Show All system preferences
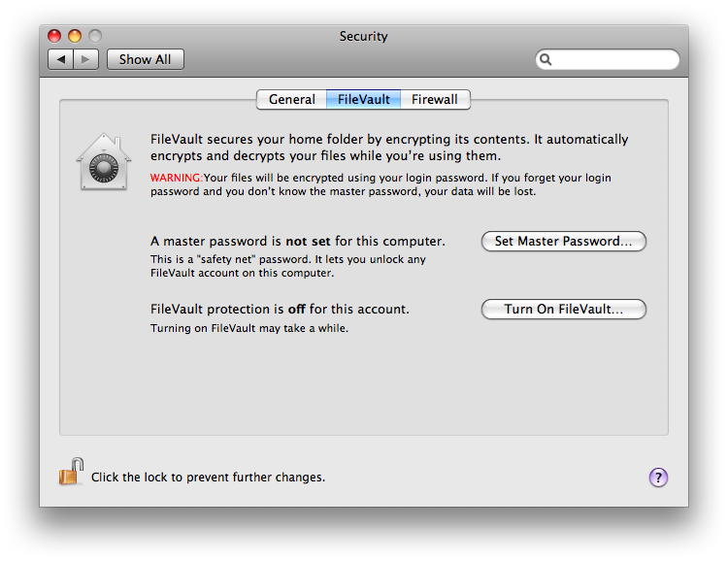Screen dimensions: 728x561 tap(146, 59)
